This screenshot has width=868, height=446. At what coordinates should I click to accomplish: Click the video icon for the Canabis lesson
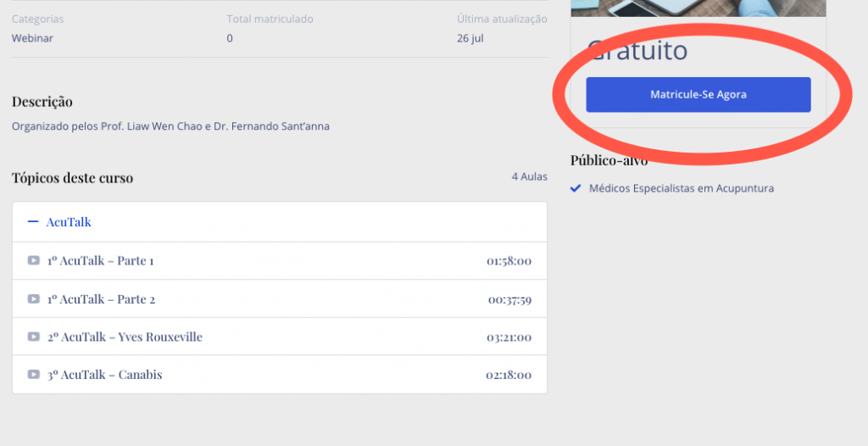pyautogui.click(x=33, y=375)
